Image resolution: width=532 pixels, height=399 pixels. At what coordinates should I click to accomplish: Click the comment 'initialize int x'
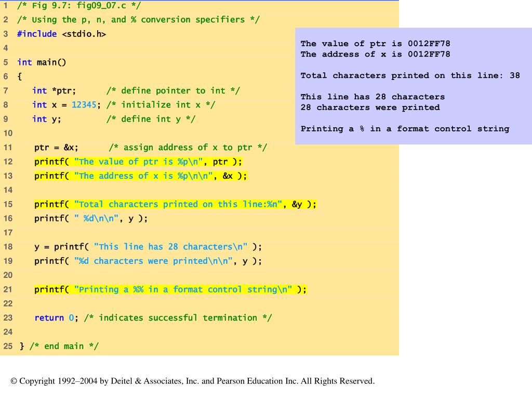pos(161,105)
